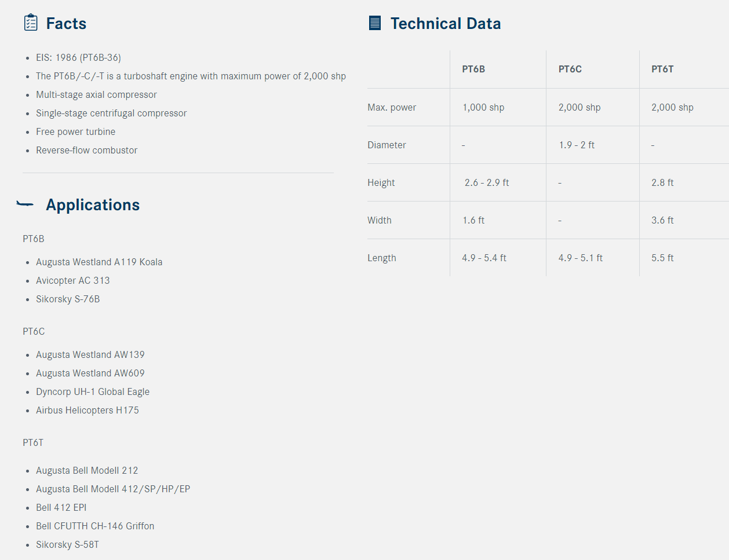Click the Technical Data heading
Image resolution: width=729 pixels, height=560 pixels.
[x=445, y=23]
